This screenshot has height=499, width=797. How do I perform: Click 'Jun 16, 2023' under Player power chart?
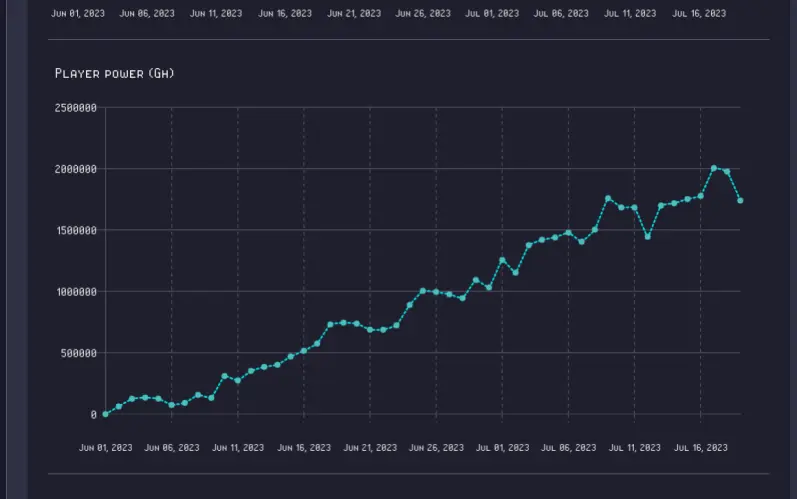[x=304, y=448]
